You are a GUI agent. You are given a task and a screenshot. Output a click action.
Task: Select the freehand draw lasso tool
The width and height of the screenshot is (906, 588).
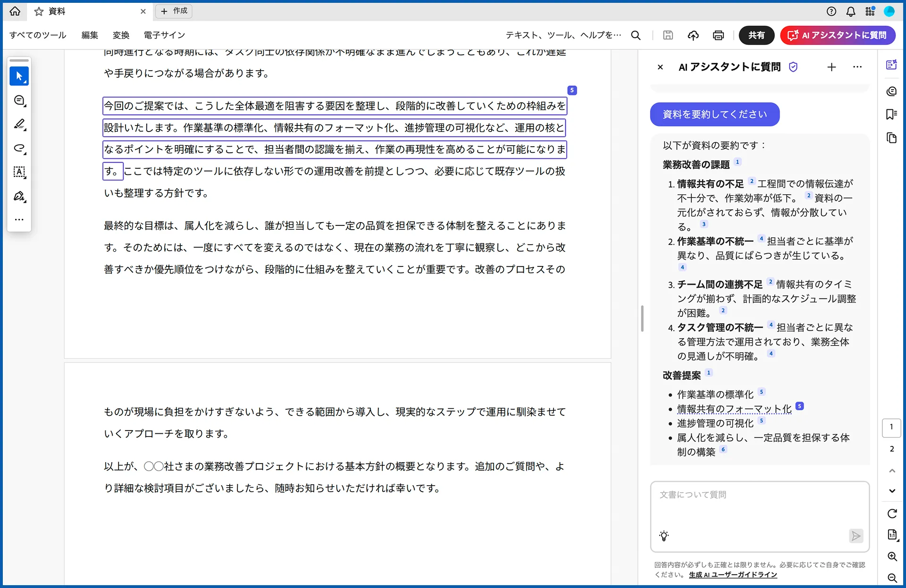(x=19, y=148)
